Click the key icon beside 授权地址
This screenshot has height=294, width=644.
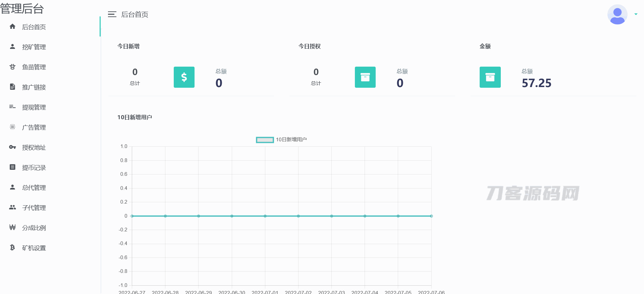[12, 147]
